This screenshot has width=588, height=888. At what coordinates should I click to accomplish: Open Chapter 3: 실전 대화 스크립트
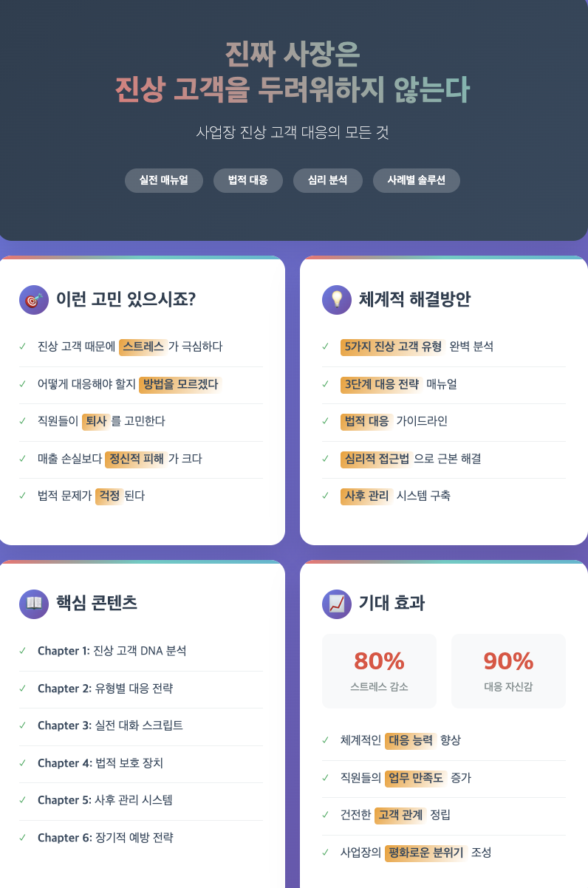110,725
